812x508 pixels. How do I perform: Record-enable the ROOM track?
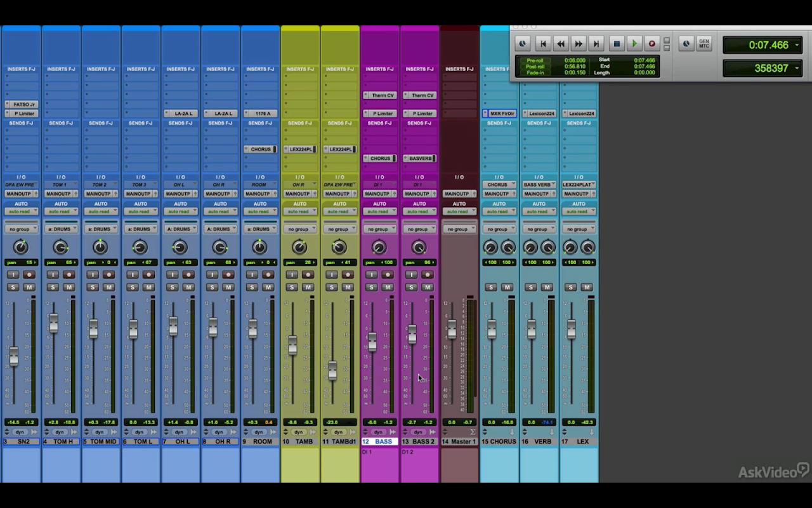pyautogui.click(x=268, y=275)
